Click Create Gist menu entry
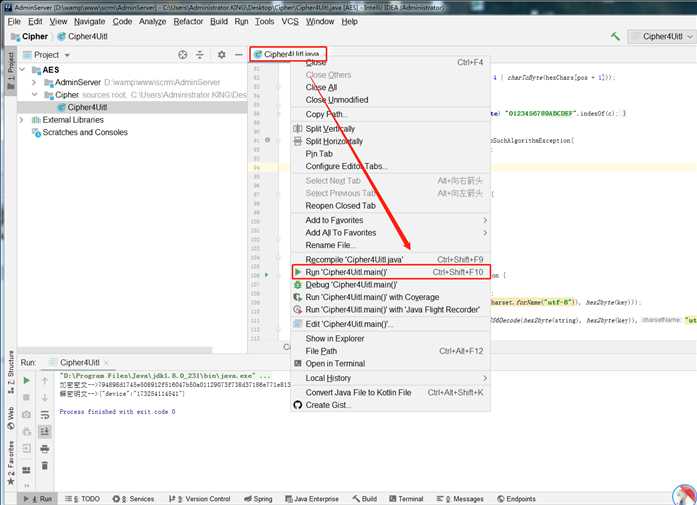697x505 pixels. [x=391, y=405]
